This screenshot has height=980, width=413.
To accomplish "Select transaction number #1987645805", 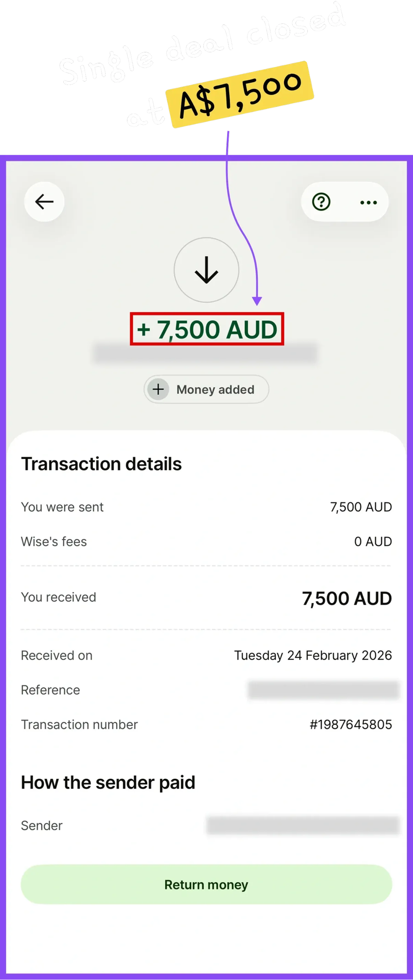I will [x=351, y=725].
